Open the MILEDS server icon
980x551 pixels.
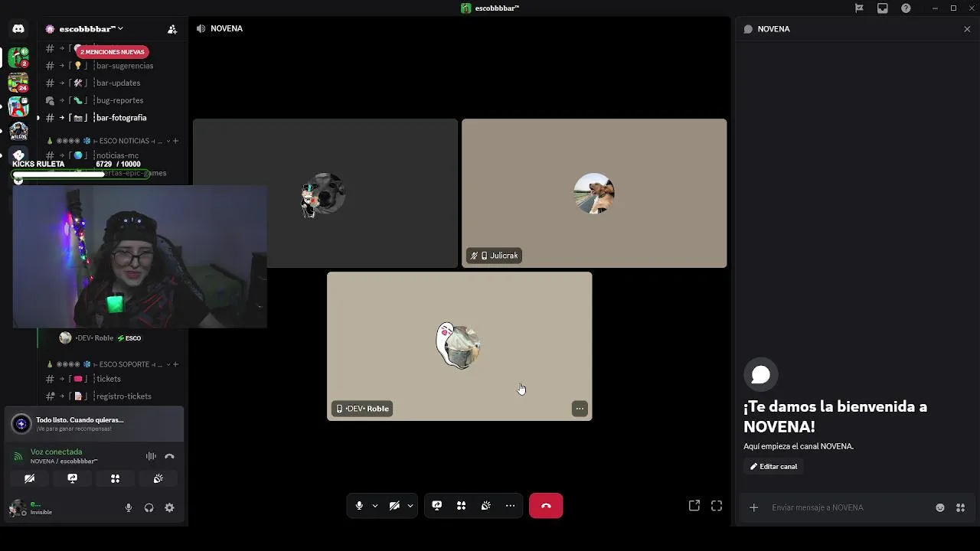(18, 131)
